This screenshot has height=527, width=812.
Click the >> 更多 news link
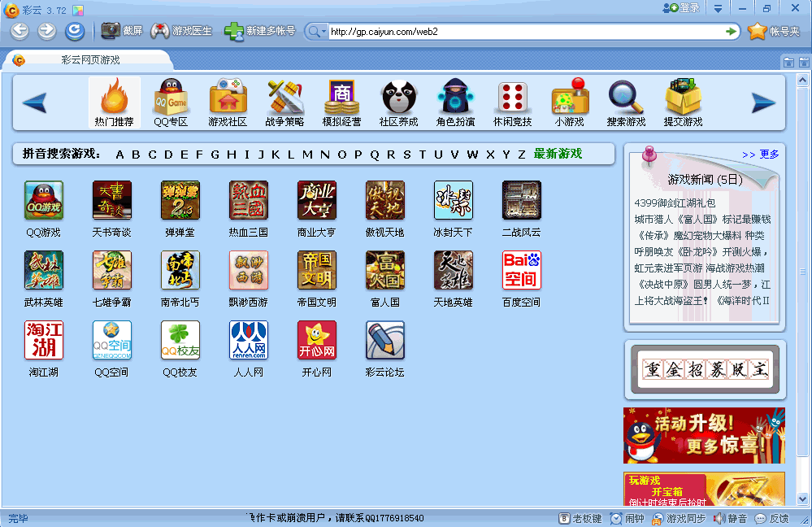[760, 155]
